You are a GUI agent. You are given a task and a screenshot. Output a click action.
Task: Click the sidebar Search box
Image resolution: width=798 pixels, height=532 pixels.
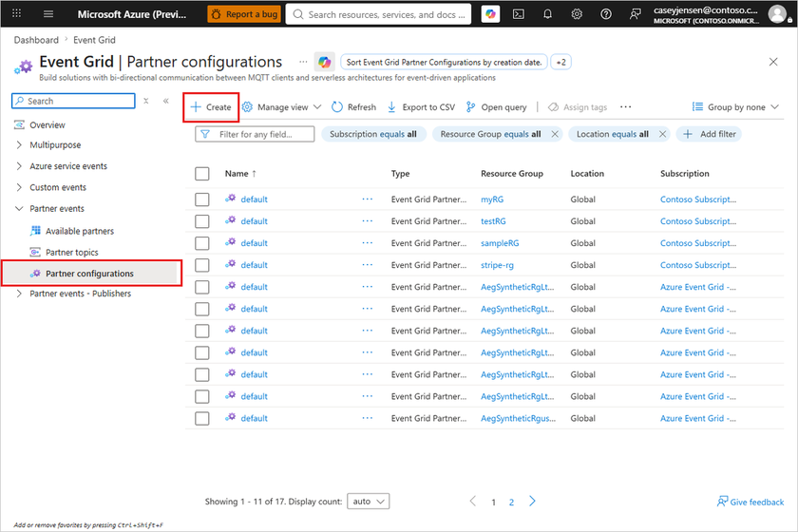tap(73, 101)
